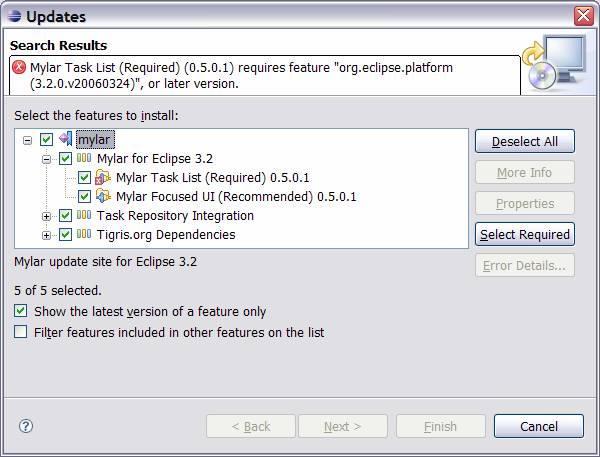Viewport: 600px width, 457px height.
Task: Click the '5 of 5 selected.' status text
Action: click(x=58, y=291)
